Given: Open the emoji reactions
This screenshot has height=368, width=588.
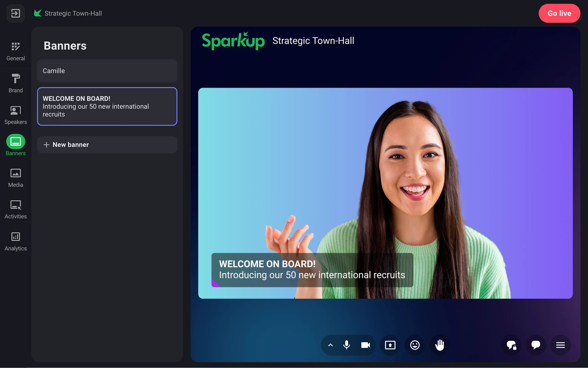Looking at the screenshot, I should [415, 345].
